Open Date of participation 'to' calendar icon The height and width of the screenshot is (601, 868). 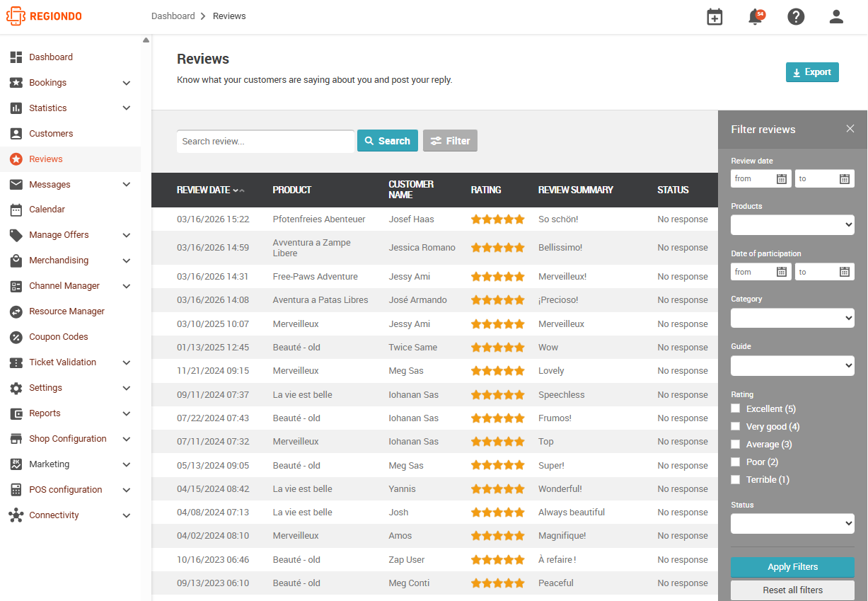click(845, 272)
